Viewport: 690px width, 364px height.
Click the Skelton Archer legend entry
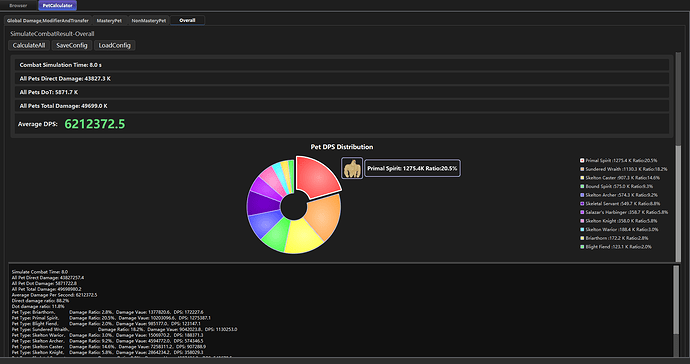(x=619, y=195)
